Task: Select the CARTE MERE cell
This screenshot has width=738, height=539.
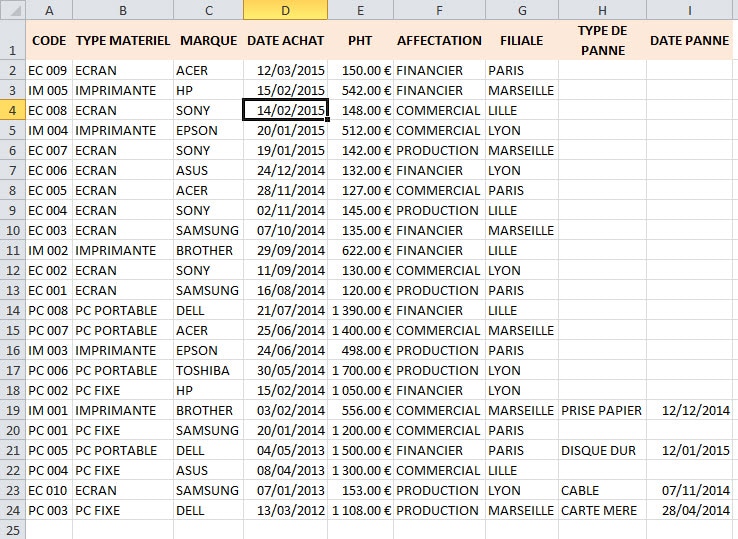Action: pyautogui.click(x=602, y=510)
